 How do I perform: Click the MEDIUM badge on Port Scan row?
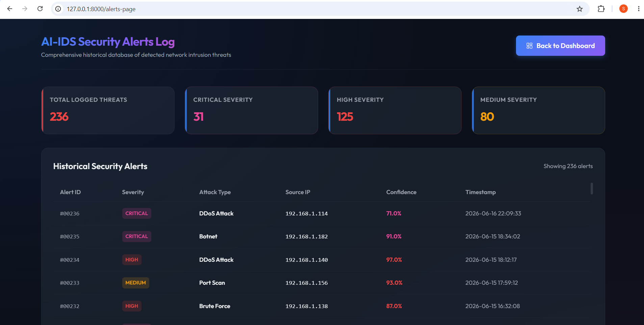coord(135,283)
